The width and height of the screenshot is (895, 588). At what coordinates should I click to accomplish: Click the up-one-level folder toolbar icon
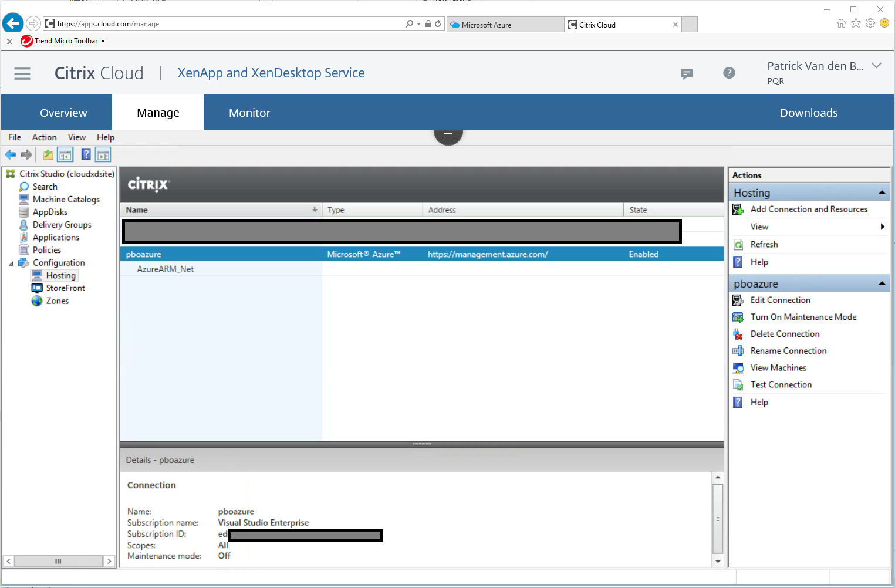coord(48,155)
